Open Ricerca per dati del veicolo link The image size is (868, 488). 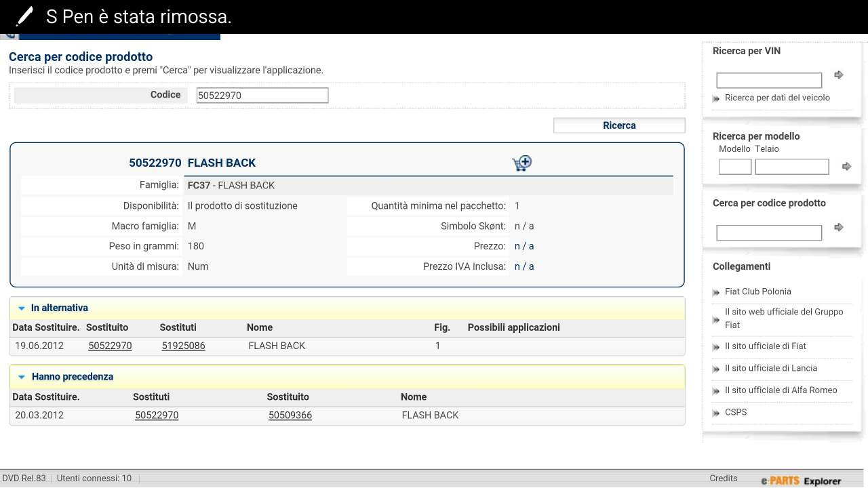pyautogui.click(x=777, y=98)
